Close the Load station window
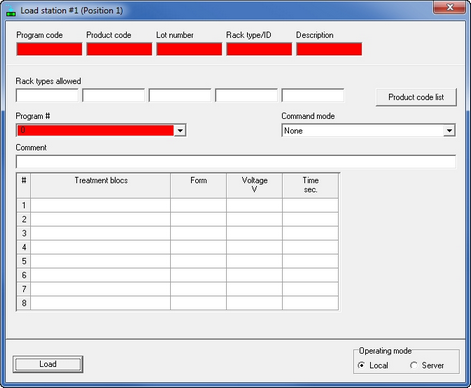The height and width of the screenshot is (388, 471). click(449, 7)
